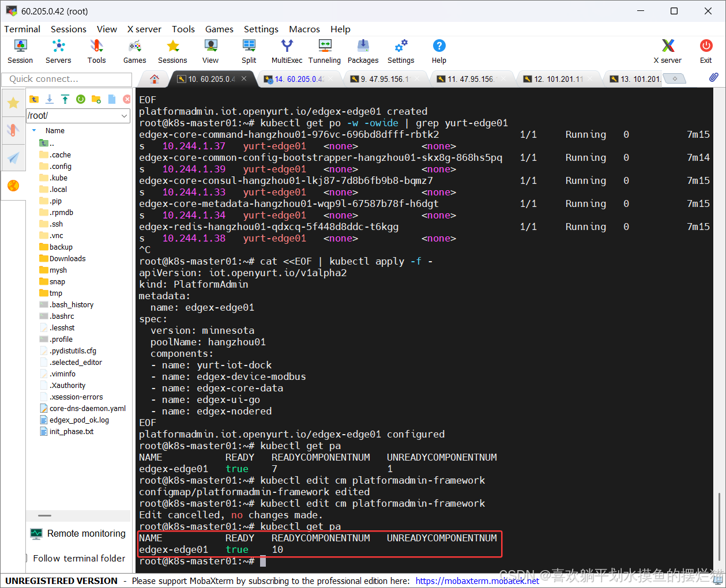Click the Quick connect field
Image resolution: width=726 pixels, height=588 pixels.
click(x=67, y=79)
